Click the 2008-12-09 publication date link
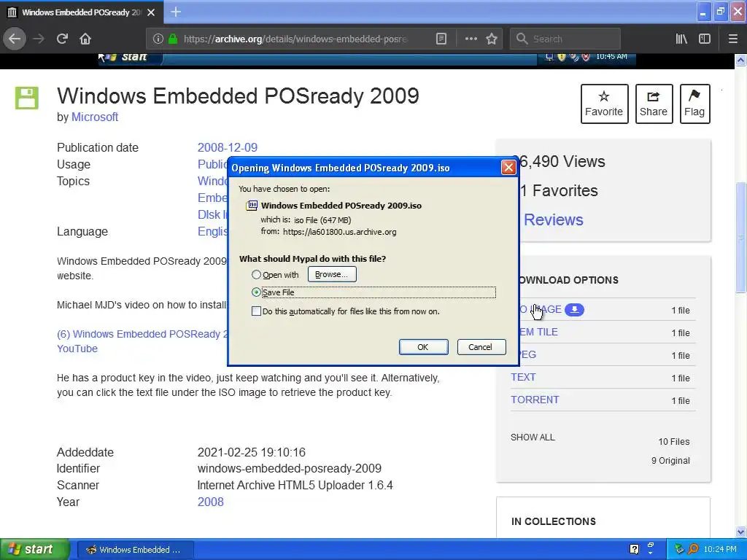The image size is (747, 560). click(x=228, y=147)
